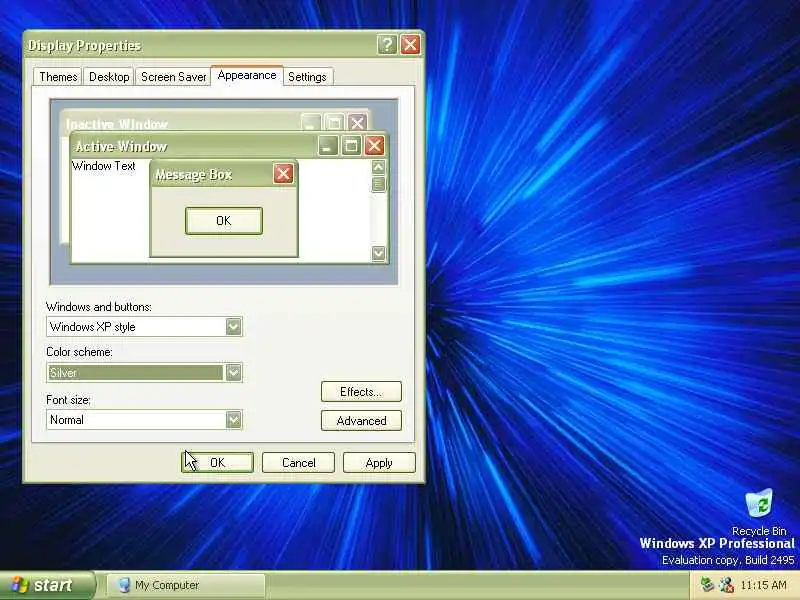Click the Window Text in preview
Image resolution: width=800 pixels, height=600 pixels.
[x=104, y=166]
